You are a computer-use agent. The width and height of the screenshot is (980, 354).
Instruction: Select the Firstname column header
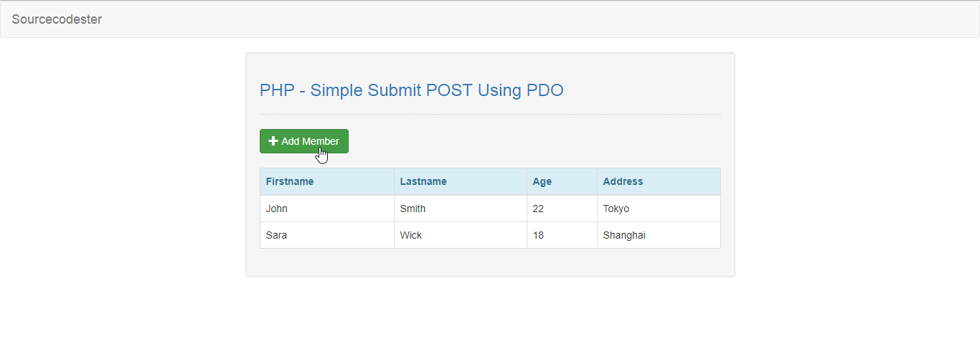pos(327,181)
